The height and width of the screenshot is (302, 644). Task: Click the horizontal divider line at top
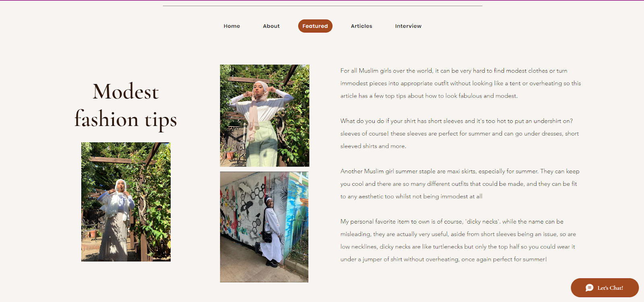[x=322, y=6]
